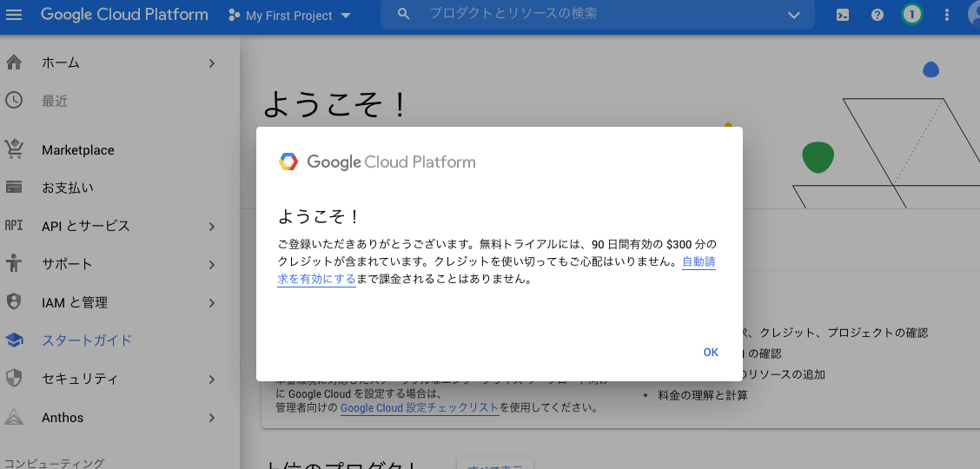Open notifications badge showing 1
980x469 pixels.
click(x=912, y=15)
